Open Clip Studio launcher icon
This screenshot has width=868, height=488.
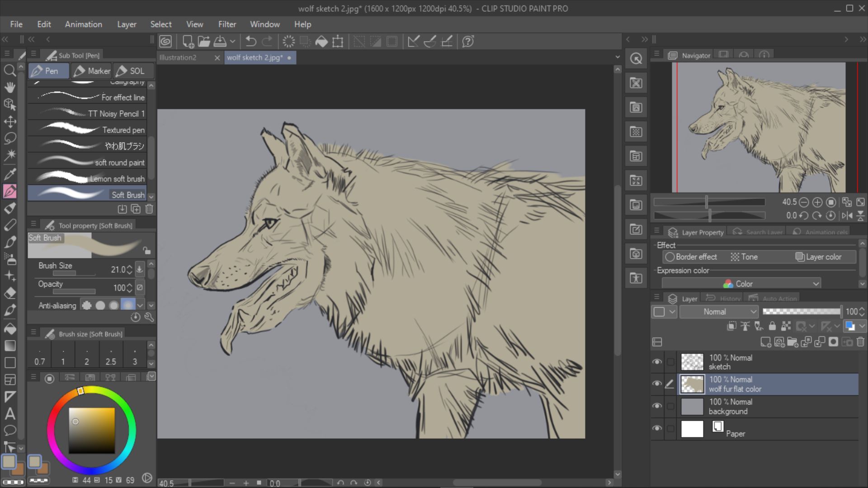click(165, 42)
